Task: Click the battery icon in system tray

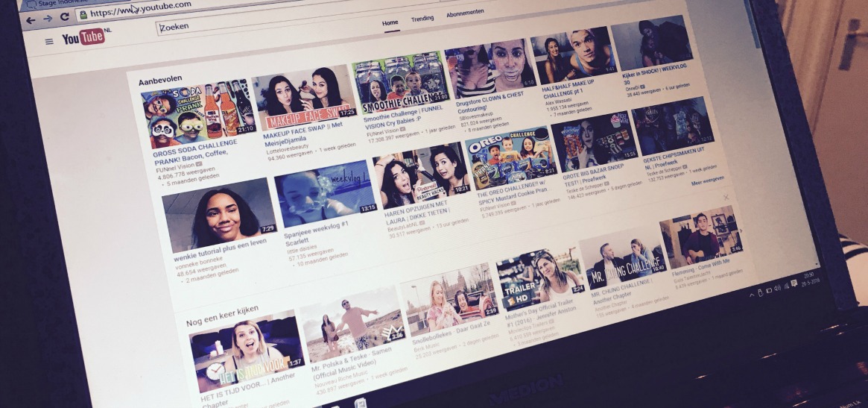Action: pyautogui.click(x=769, y=290)
